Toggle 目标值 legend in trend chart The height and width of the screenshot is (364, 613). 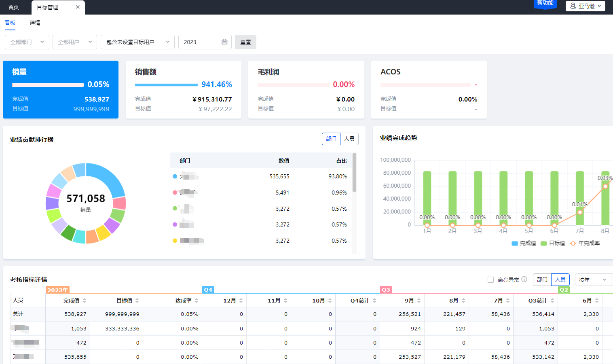pyautogui.click(x=553, y=243)
